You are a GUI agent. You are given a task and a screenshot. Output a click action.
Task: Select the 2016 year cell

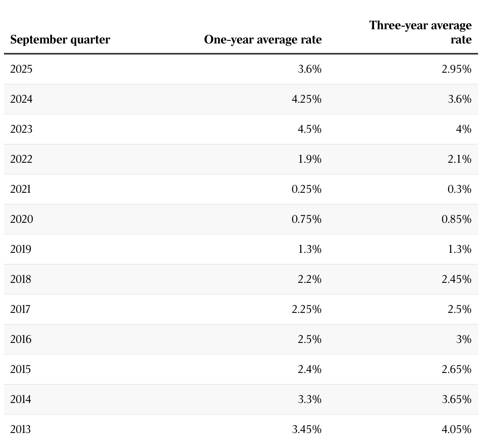pos(21,339)
